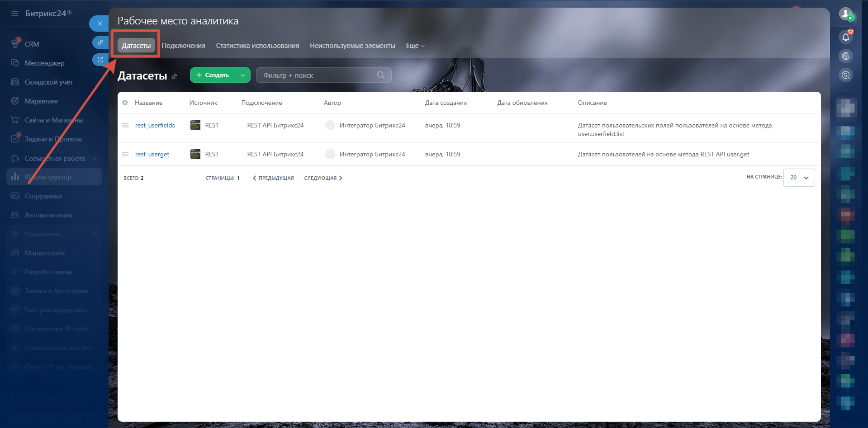Switch to the Датасеты tab
The height and width of the screenshot is (428, 868).
coord(136,45)
